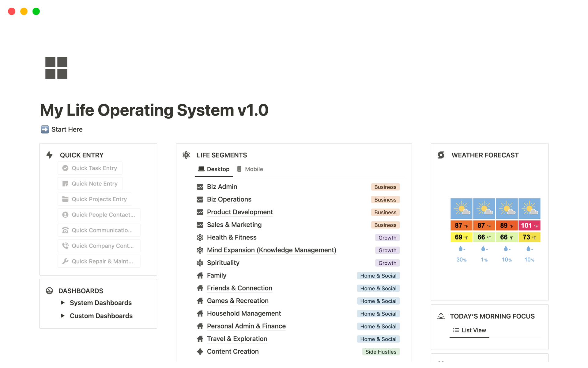Click the hurricane icon beside Weather Forecast
Image resolution: width=588 pixels, height=368 pixels.
pyautogui.click(x=441, y=155)
